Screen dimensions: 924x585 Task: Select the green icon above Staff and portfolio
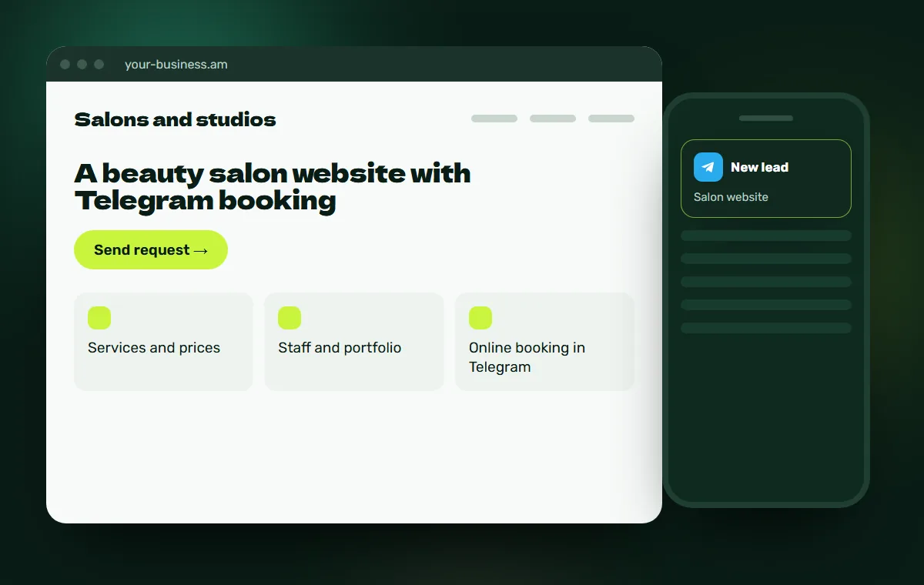(x=290, y=318)
